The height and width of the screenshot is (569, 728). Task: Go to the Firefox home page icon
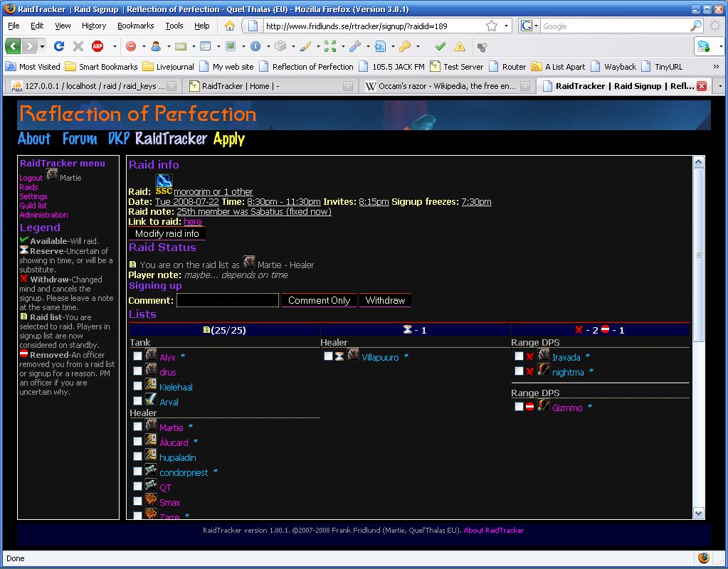pyautogui.click(x=230, y=26)
